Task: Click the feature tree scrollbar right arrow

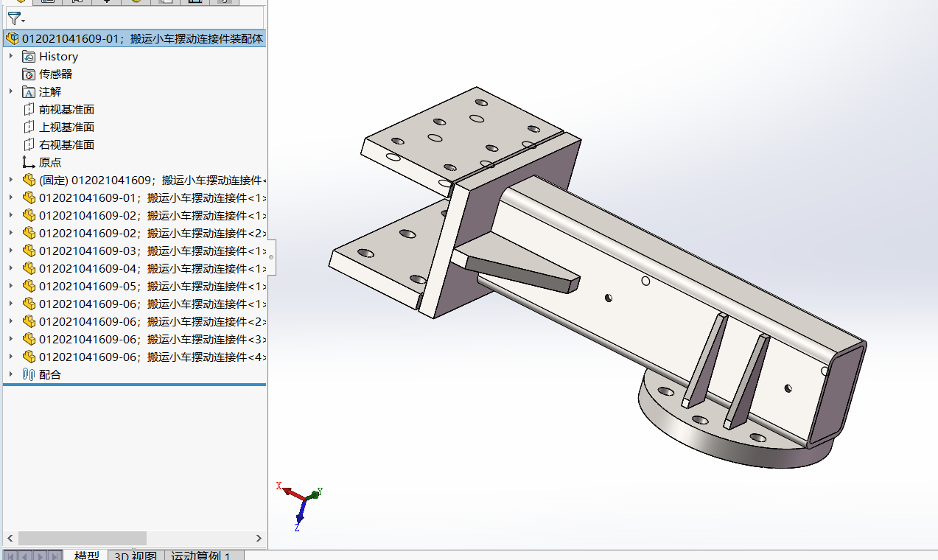Action: point(259,539)
